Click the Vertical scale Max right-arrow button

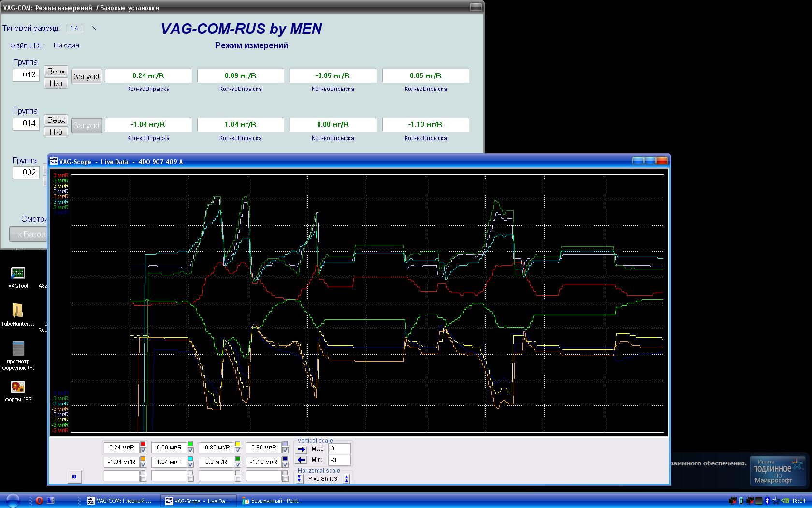[x=301, y=449]
